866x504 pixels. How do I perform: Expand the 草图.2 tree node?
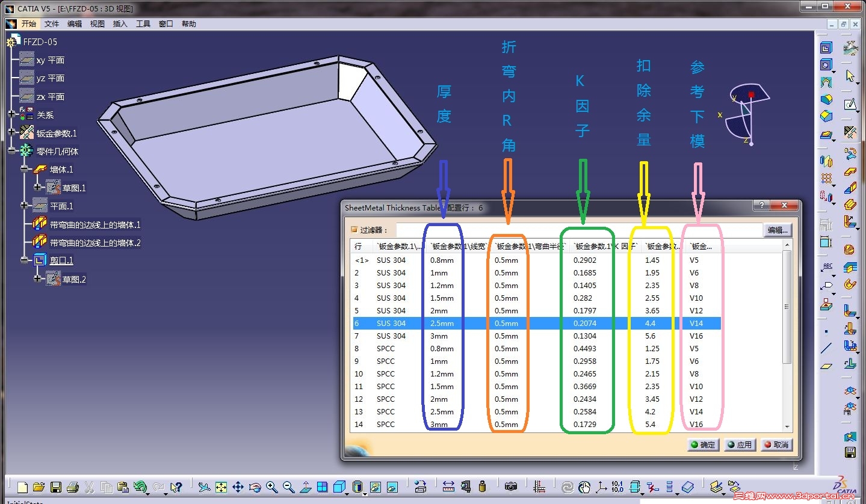coord(37,279)
